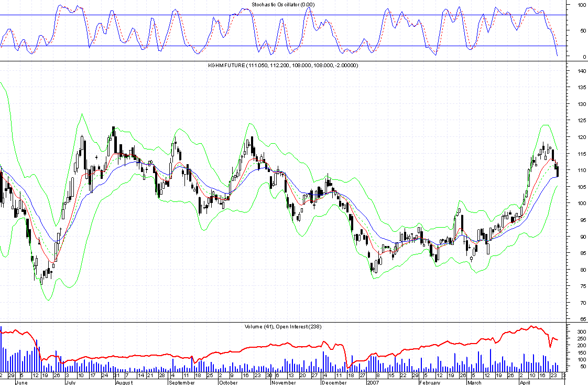
Task: Select the July label on the time axis
Action: coord(71,382)
